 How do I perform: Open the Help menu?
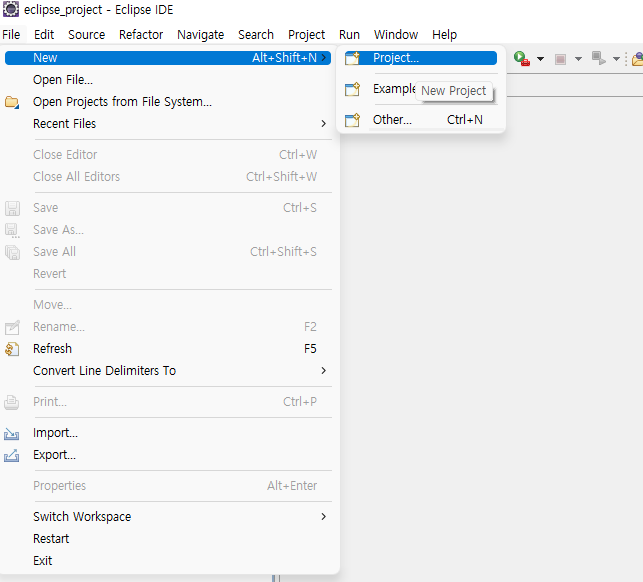(444, 34)
